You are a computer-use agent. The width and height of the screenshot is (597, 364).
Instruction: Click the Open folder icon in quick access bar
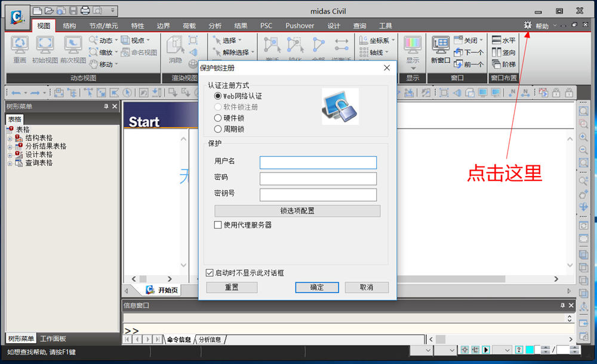click(49, 11)
